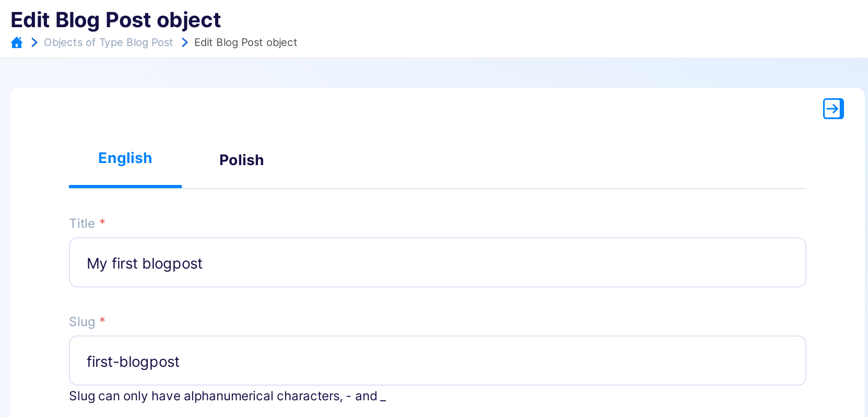This screenshot has height=417, width=868.
Task: Click the Edit Blog Post object page heading
Action: pyautogui.click(x=115, y=20)
